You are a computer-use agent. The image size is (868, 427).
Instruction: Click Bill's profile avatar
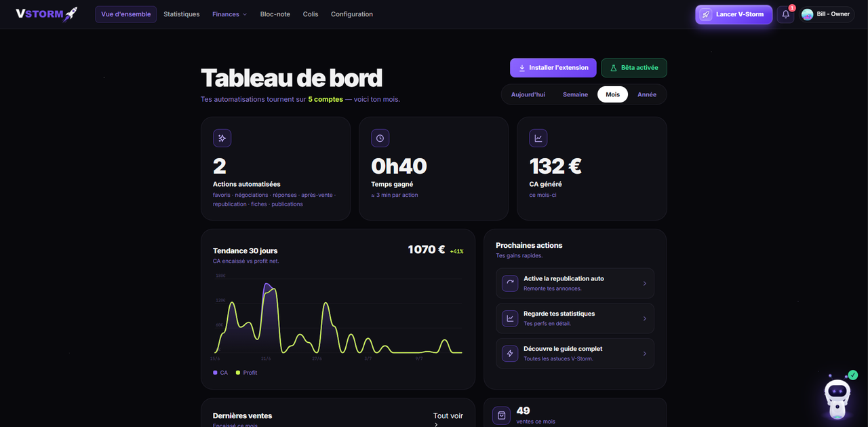[807, 14]
